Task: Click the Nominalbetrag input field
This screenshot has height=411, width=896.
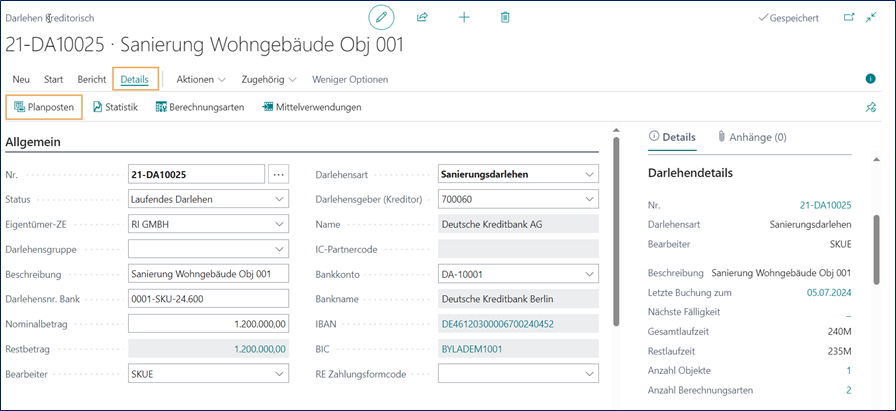Action: 208,323
